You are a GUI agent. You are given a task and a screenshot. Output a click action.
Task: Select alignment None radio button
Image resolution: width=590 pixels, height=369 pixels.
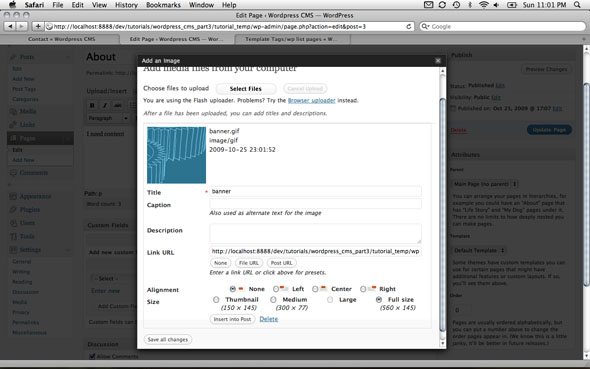[x=233, y=289]
